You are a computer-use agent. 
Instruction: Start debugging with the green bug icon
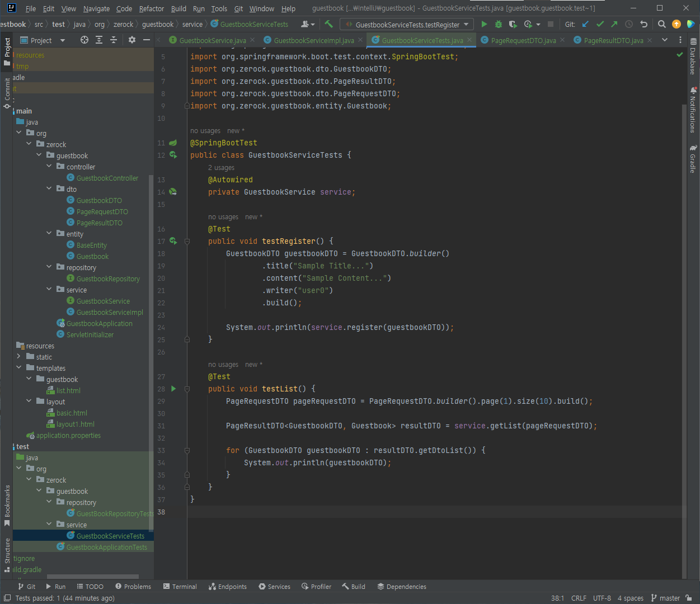click(x=499, y=24)
